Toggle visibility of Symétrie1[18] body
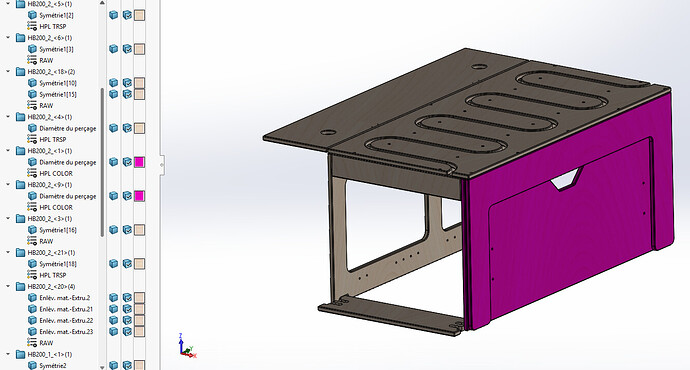Image resolution: width=690 pixels, height=370 pixels. click(x=114, y=264)
